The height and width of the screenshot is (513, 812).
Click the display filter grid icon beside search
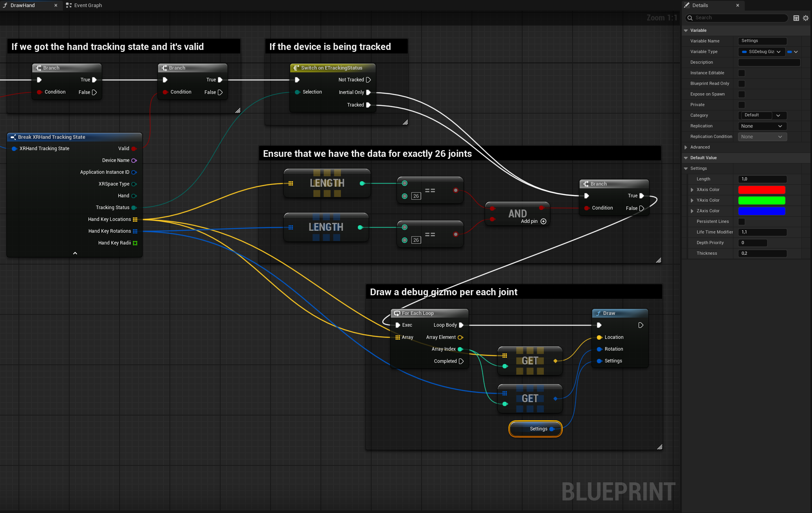tap(796, 18)
